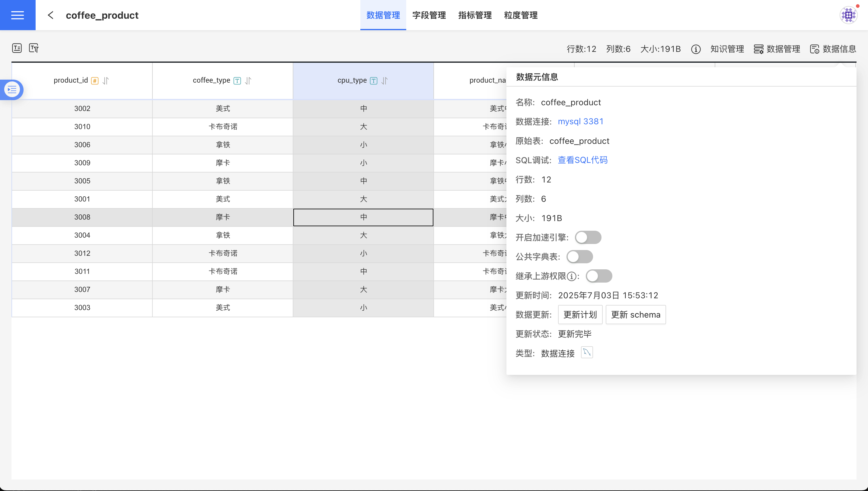Click the text filter icon in toolbar
The image size is (868, 491).
(x=34, y=48)
